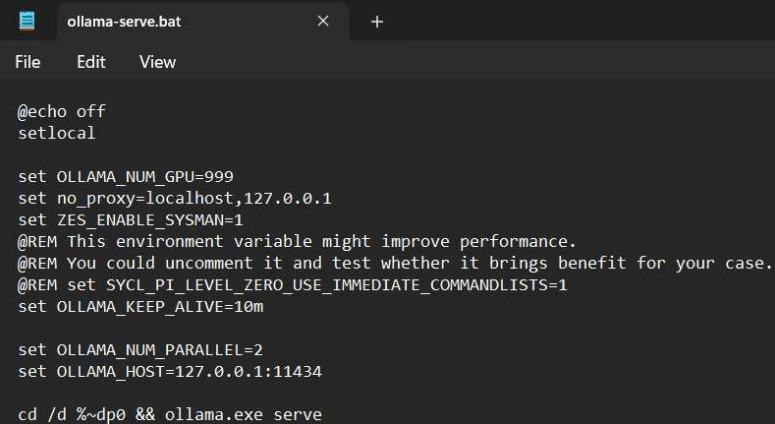Screen dimensions: 775x424
Task: Open a new tab with plus button
Action: [377, 21]
